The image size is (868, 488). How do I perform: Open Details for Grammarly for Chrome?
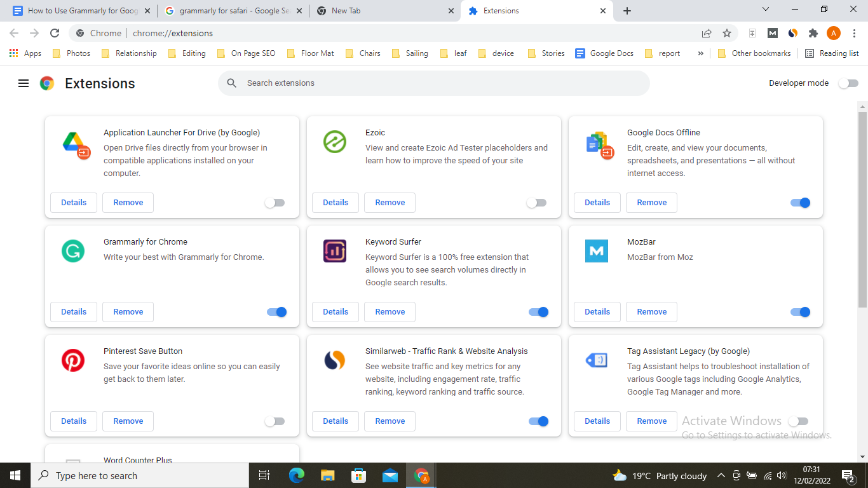74,312
